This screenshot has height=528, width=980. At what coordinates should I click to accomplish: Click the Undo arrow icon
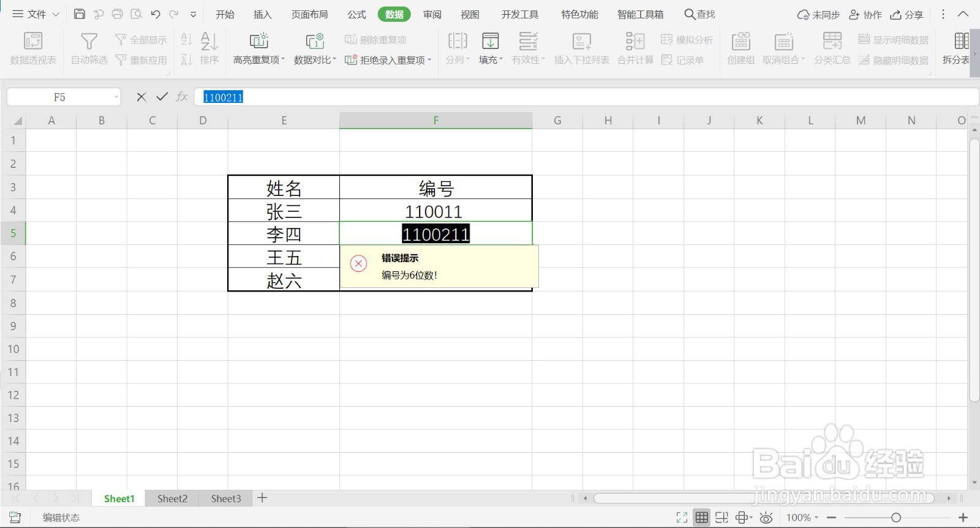(156, 14)
